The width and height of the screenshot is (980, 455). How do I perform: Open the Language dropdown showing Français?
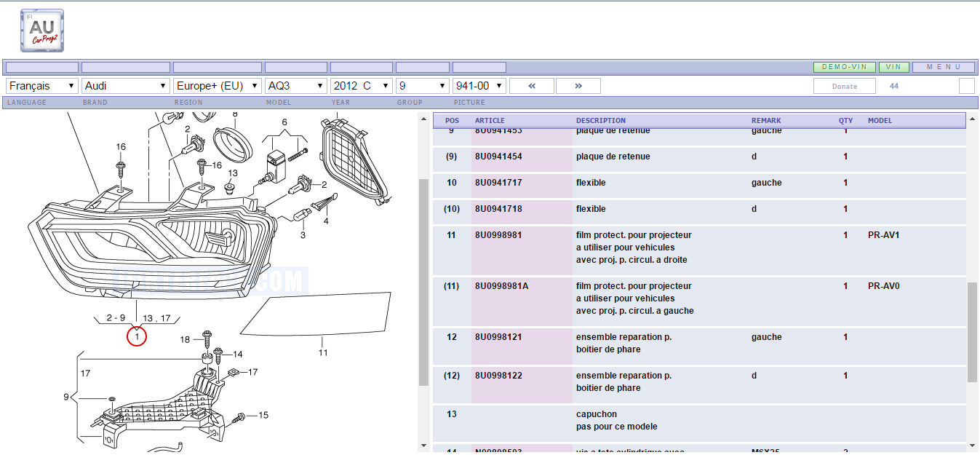42,86
